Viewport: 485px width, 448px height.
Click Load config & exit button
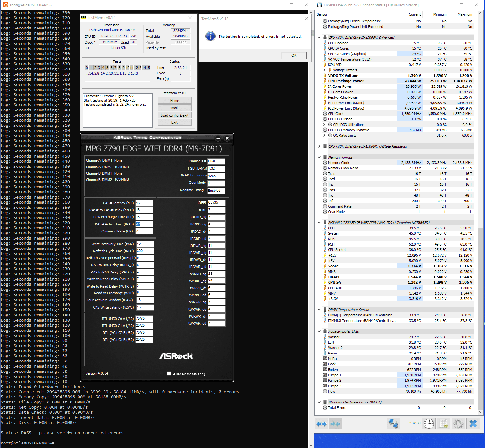pos(175,115)
